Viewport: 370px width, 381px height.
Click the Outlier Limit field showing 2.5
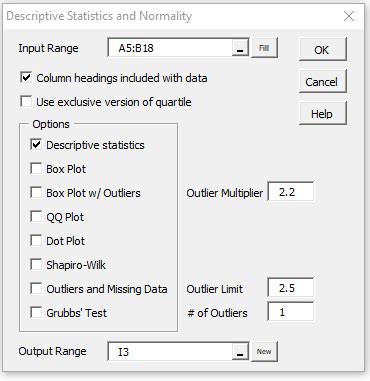tap(291, 288)
